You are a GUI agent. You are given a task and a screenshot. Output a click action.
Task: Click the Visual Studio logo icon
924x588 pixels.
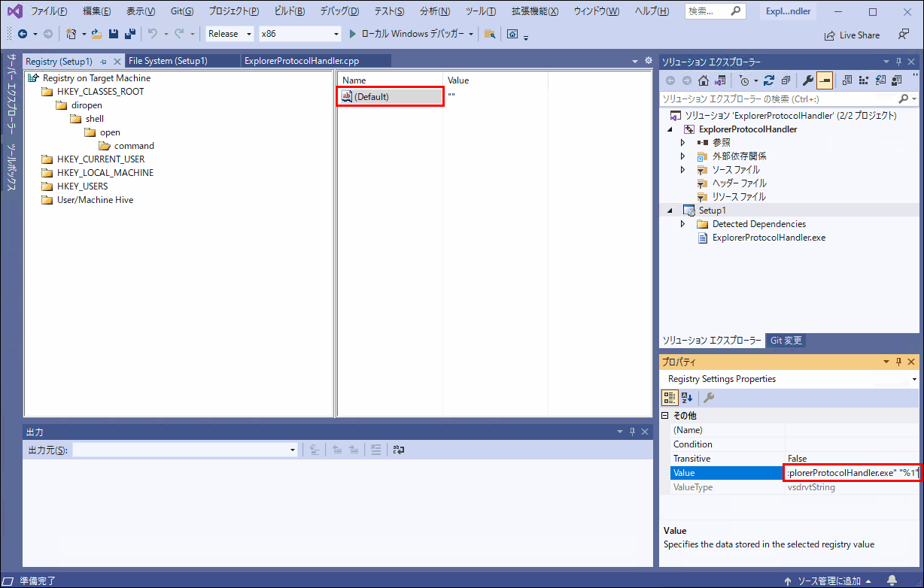pyautogui.click(x=14, y=11)
